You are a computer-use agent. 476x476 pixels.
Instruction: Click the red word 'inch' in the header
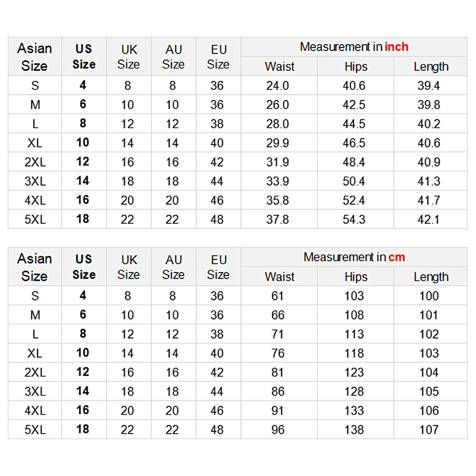pyautogui.click(x=396, y=47)
